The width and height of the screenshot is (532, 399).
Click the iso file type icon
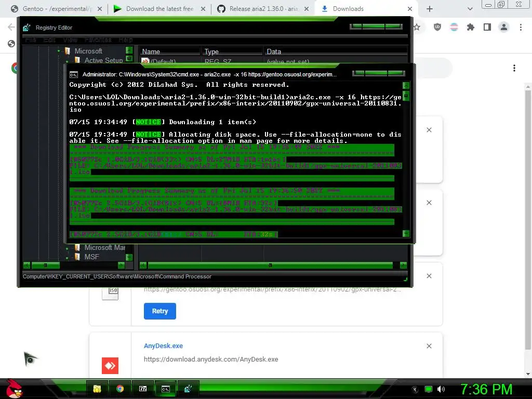point(110,294)
